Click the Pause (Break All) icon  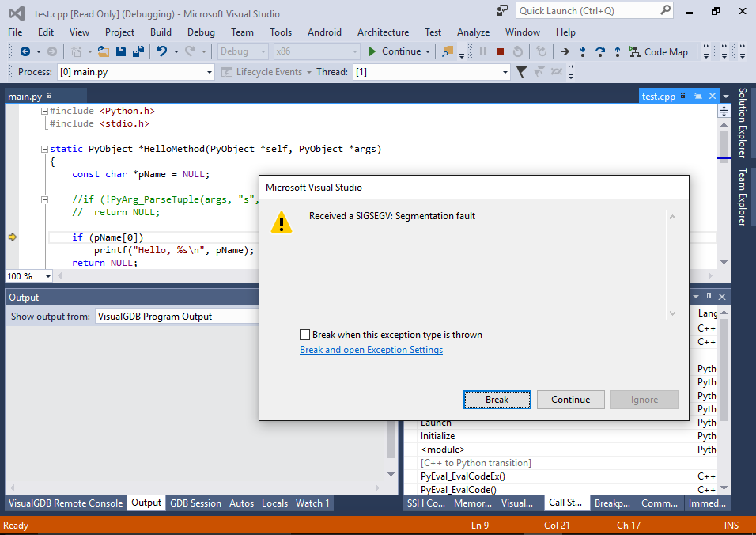[483, 51]
